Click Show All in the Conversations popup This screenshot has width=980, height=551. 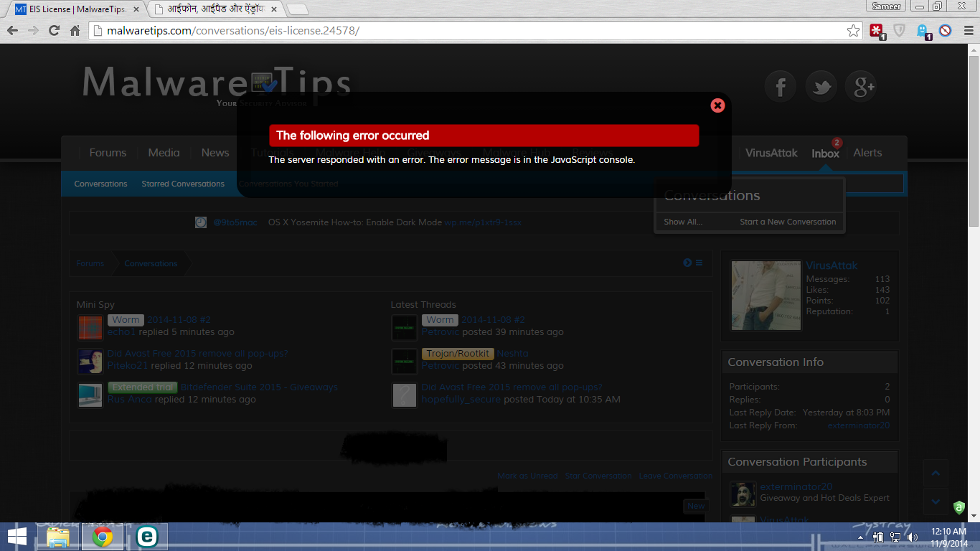[x=683, y=222]
